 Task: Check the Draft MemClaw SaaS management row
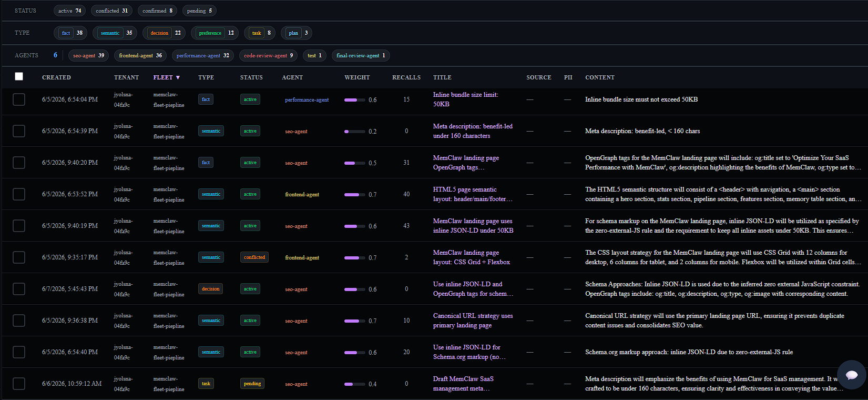(x=19, y=384)
